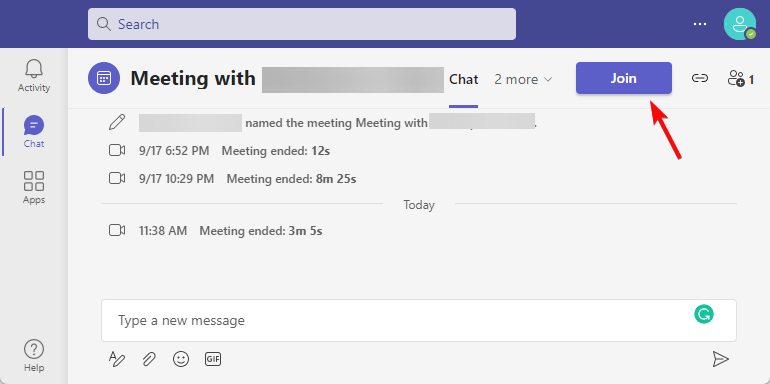
Task: Expand the 2 more tabs dropdown
Action: point(523,79)
